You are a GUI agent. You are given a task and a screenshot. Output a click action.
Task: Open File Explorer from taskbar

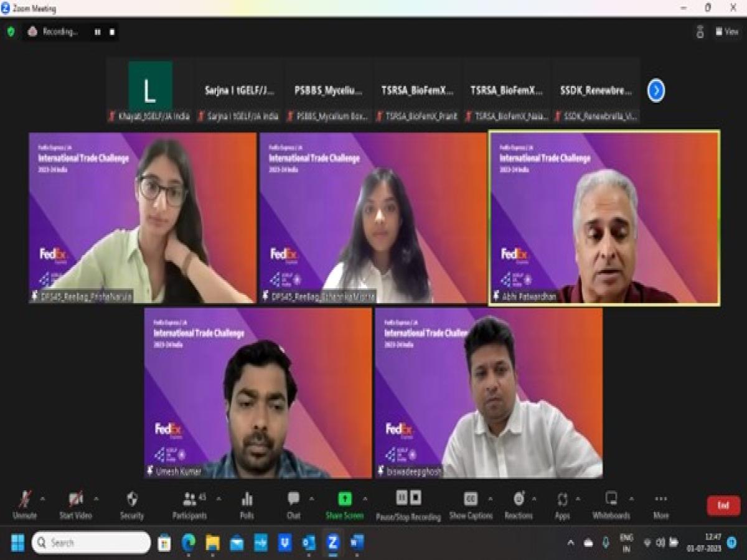click(213, 543)
